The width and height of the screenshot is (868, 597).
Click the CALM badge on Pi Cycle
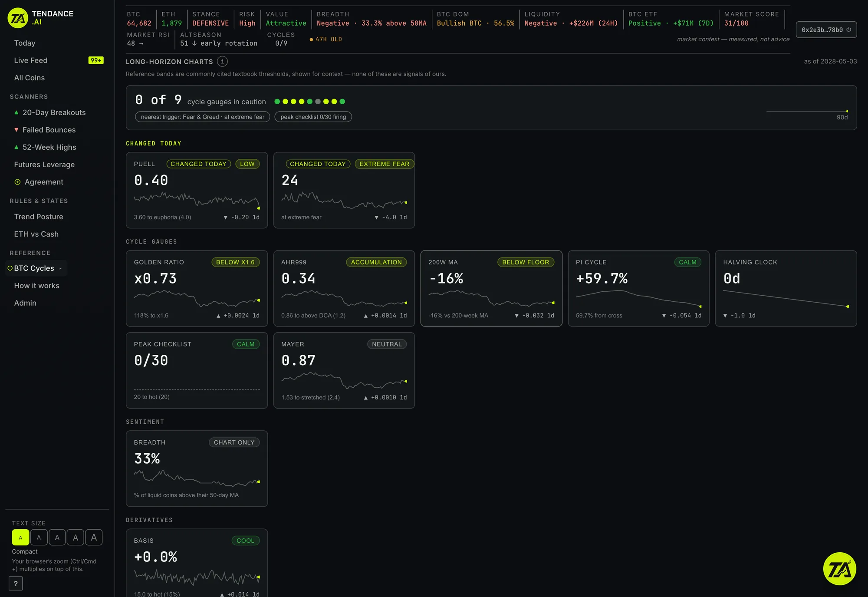[x=687, y=262]
